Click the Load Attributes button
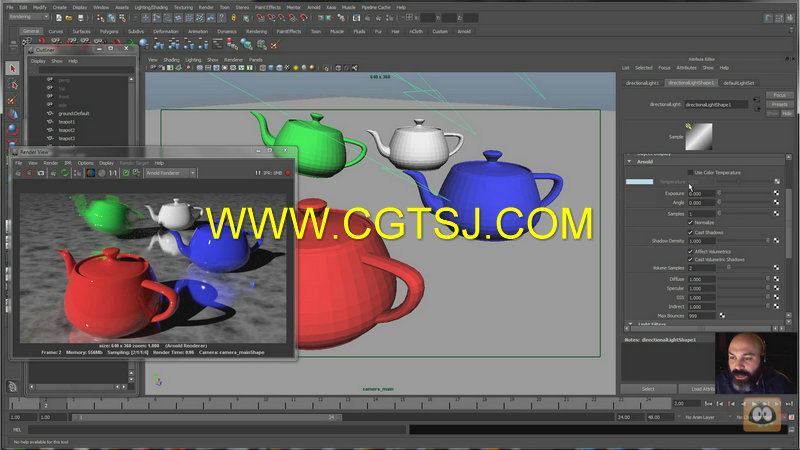This screenshot has width=800, height=450. pyautogui.click(x=697, y=389)
